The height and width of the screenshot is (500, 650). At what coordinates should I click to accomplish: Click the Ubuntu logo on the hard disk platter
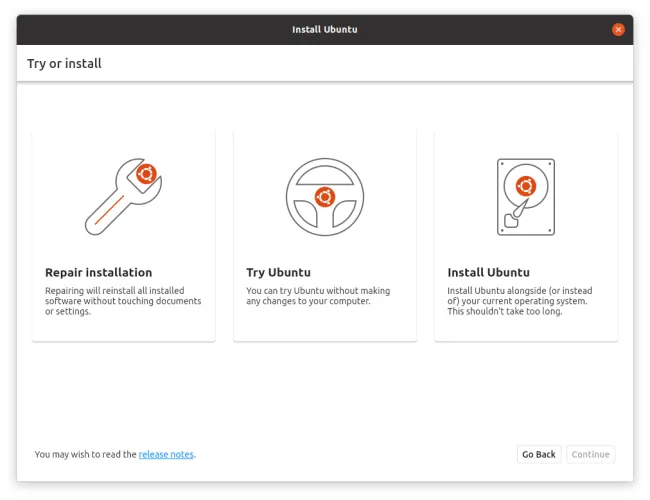tap(525, 185)
